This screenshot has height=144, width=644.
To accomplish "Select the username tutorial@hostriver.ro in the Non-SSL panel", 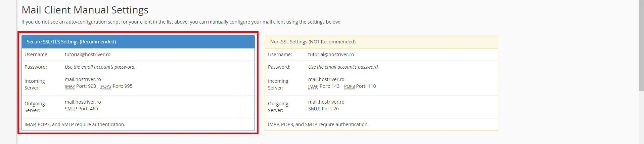I will [x=331, y=55].
